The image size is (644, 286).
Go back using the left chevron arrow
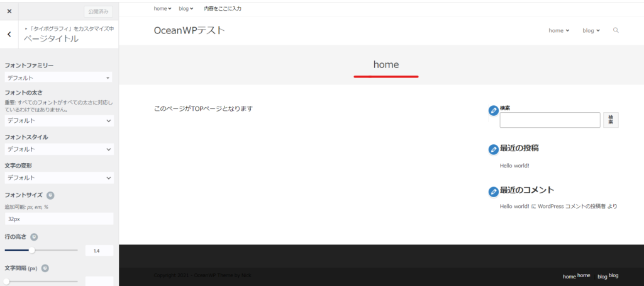click(x=9, y=34)
